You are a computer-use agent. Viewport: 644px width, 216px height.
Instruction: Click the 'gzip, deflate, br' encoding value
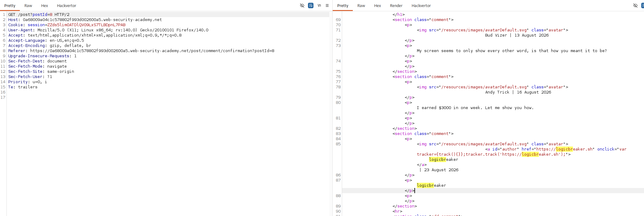70,46
